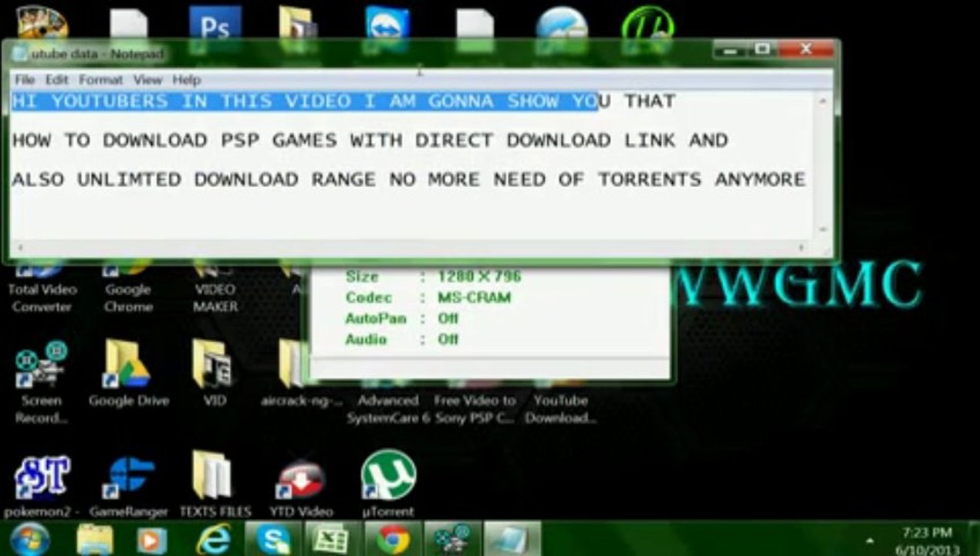The width and height of the screenshot is (980, 556).
Task: Open the View menu in Notepad
Action: coord(147,80)
